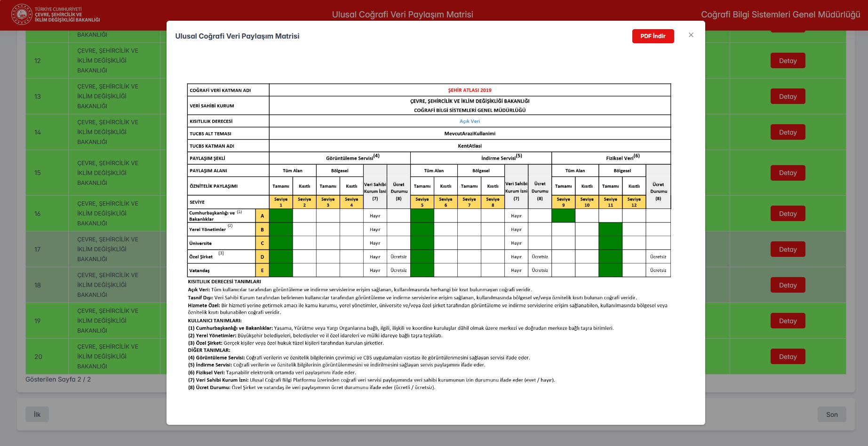The height and width of the screenshot is (446, 868).
Task: Click green Seviye 9 cell in row A
Action: tap(563, 216)
